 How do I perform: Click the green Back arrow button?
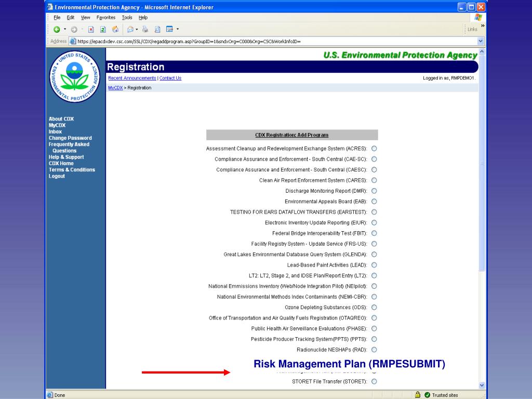[x=57, y=30]
